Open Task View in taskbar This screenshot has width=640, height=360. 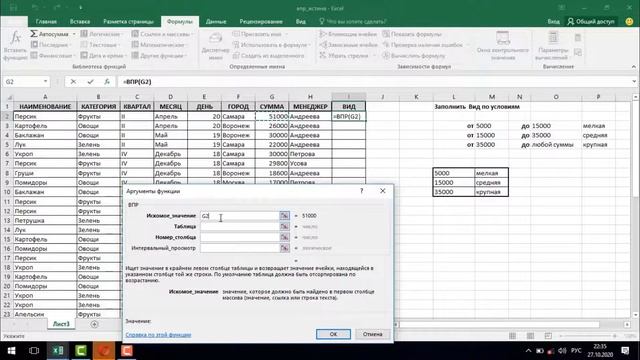click(x=34, y=351)
